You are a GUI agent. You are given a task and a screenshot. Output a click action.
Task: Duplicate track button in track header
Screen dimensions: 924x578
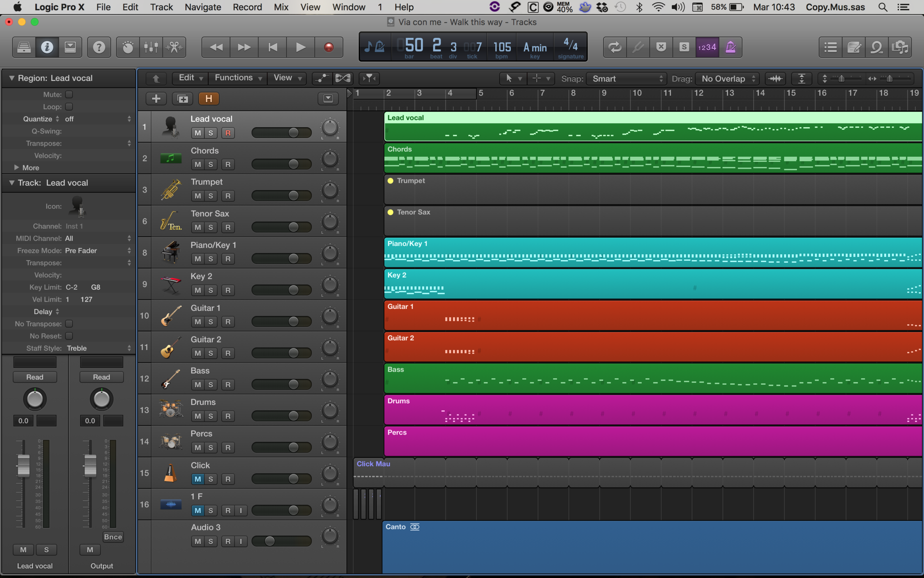(x=183, y=99)
